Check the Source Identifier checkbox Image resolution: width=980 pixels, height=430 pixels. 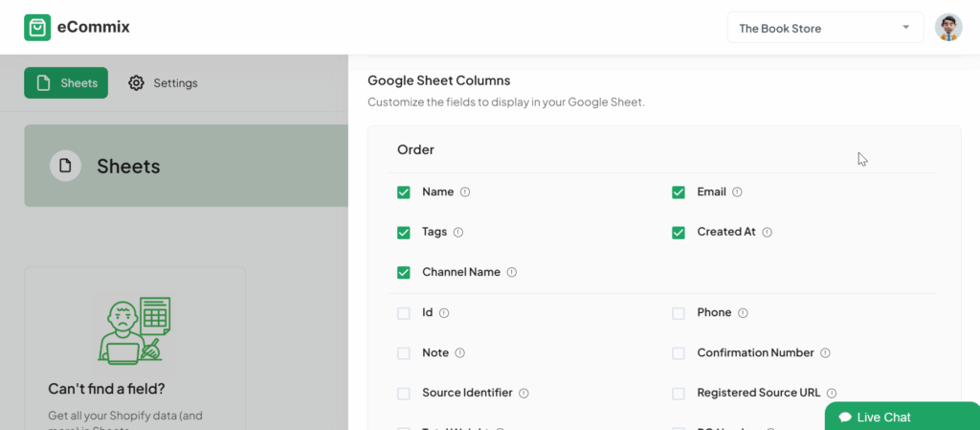click(x=404, y=394)
